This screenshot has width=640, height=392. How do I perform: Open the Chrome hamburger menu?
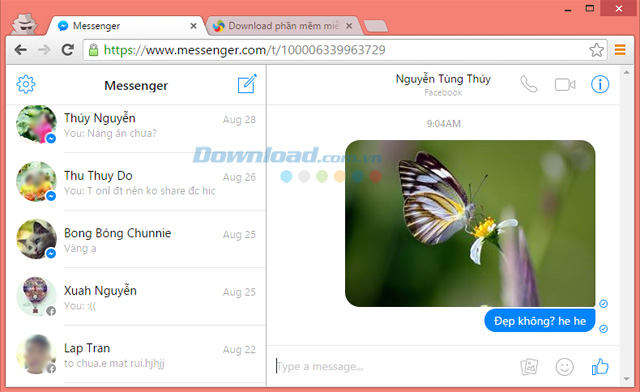620,50
